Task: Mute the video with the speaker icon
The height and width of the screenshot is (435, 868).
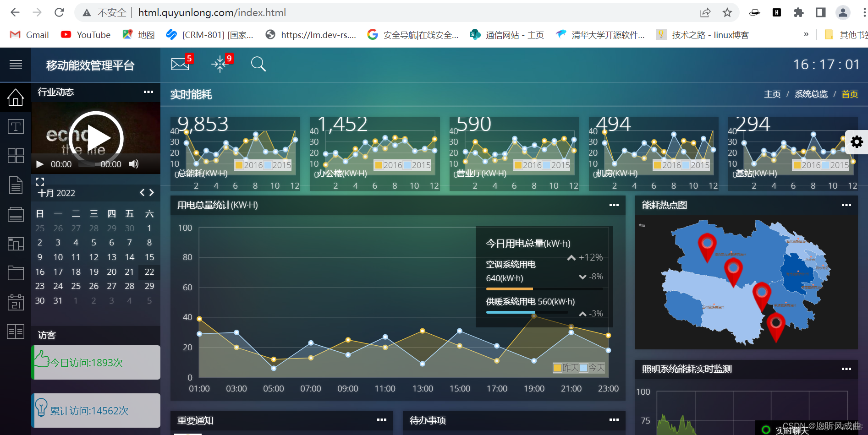Action: (x=133, y=164)
